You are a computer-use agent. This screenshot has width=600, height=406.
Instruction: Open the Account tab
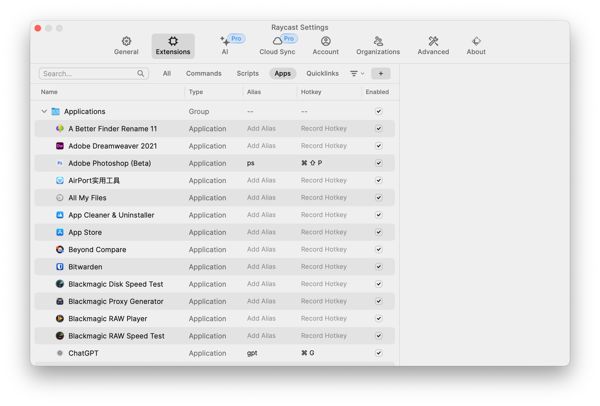point(326,46)
